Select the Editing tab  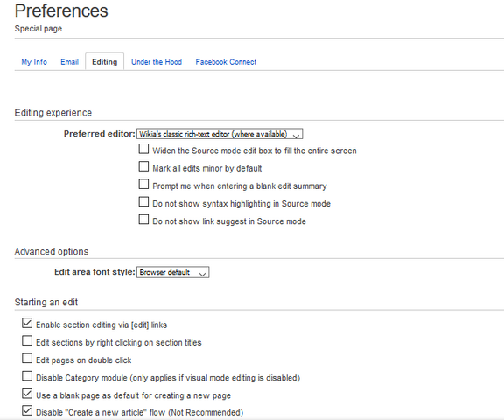tap(104, 62)
